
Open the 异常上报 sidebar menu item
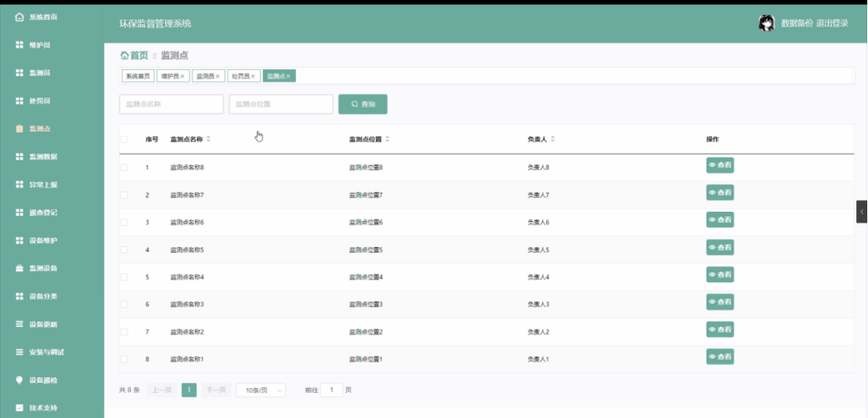coord(37,184)
